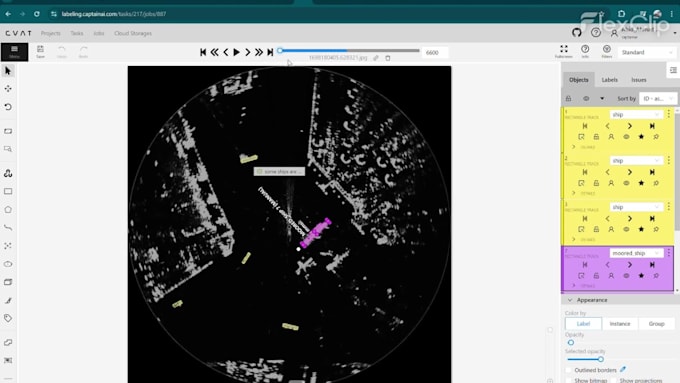Select the draw cuboid tool
Screen dimensions: 680x383
tap(8, 282)
